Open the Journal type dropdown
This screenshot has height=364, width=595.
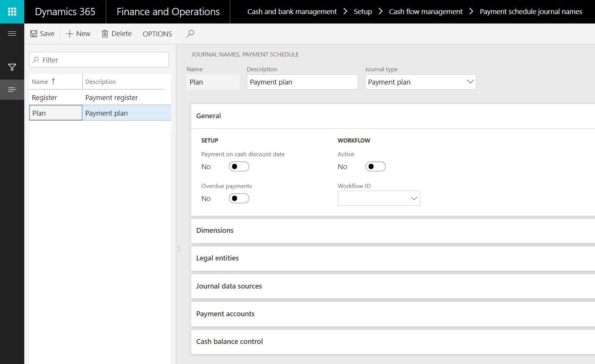(x=470, y=82)
